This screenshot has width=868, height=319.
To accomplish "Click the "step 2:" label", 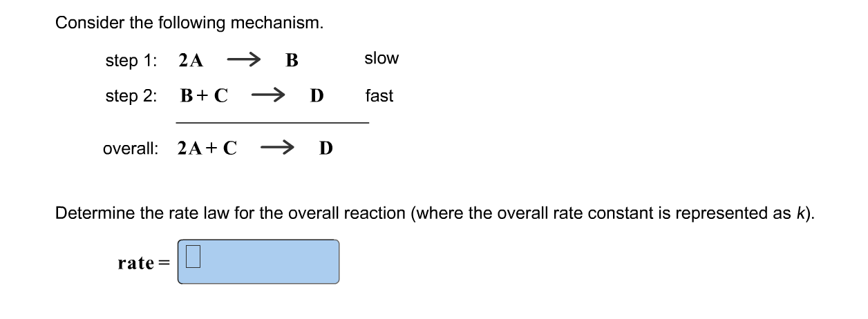I will [x=131, y=96].
